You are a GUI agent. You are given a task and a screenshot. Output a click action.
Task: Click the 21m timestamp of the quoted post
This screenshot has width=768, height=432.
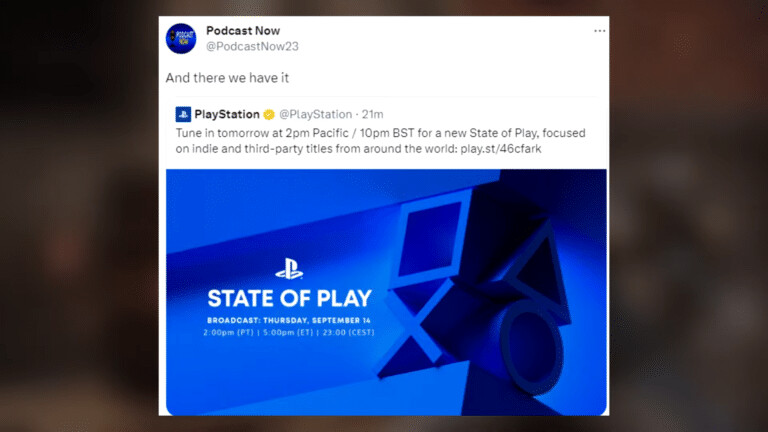[372, 115]
